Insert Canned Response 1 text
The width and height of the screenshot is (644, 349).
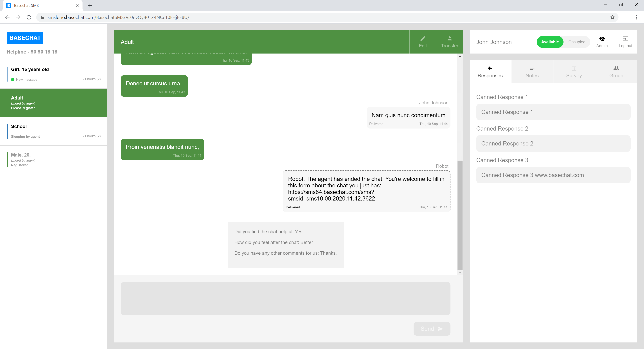(x=553, y=112)
